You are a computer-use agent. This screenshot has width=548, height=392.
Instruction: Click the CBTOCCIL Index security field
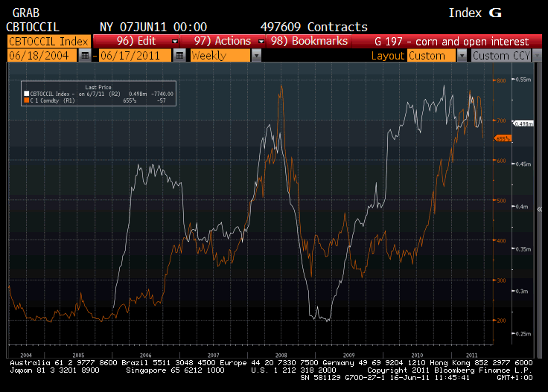point(48,42)
